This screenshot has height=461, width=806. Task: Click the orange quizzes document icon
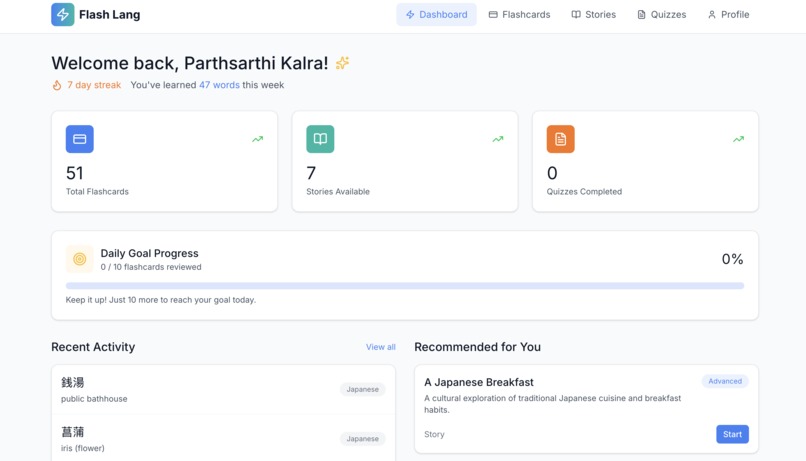click(x=560, y=139)
